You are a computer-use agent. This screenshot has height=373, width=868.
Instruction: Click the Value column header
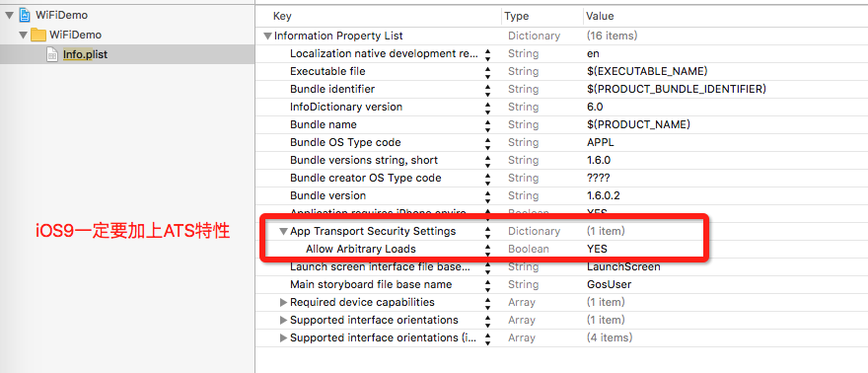600,17
